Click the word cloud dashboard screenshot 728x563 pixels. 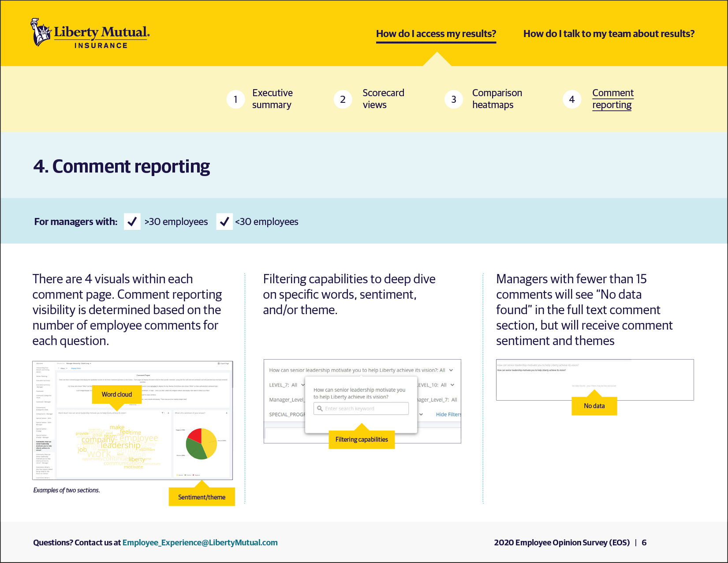132,420
